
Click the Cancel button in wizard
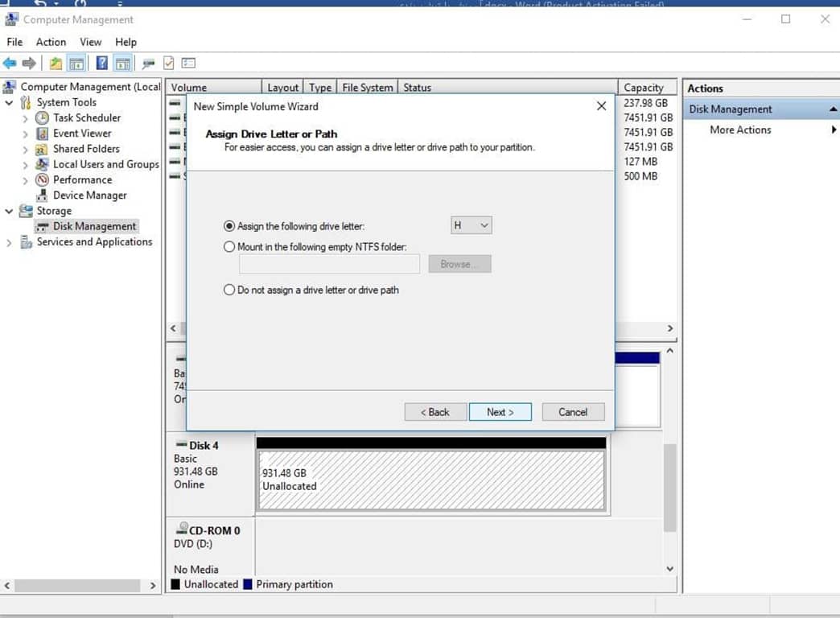tap(573, 412)
